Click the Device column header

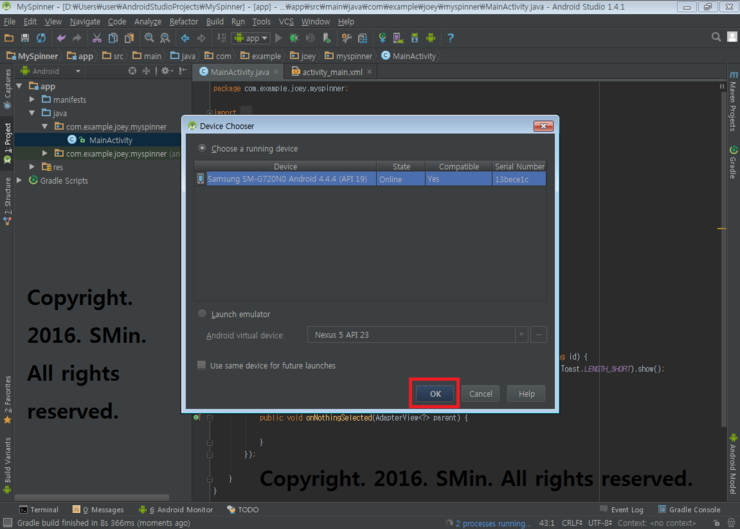[x=286, y=166]
